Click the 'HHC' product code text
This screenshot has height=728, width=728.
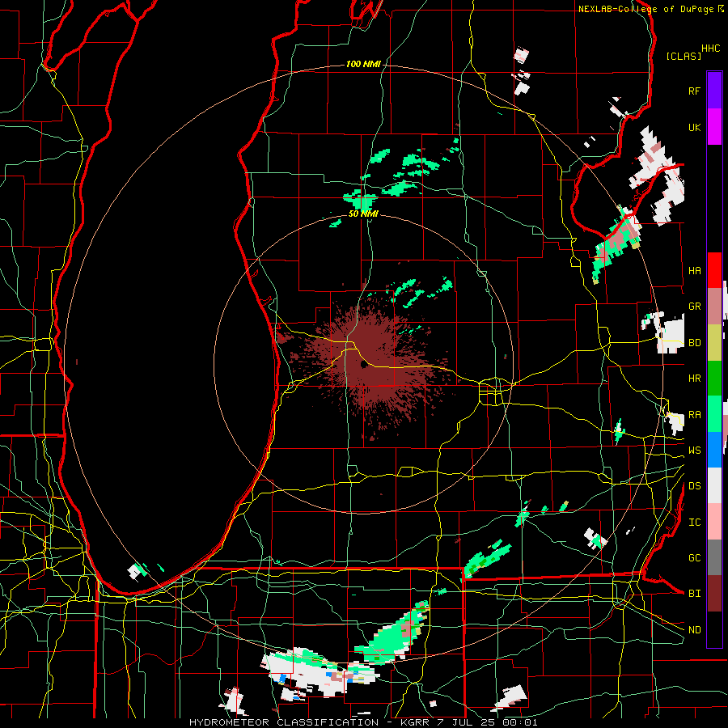710,49
